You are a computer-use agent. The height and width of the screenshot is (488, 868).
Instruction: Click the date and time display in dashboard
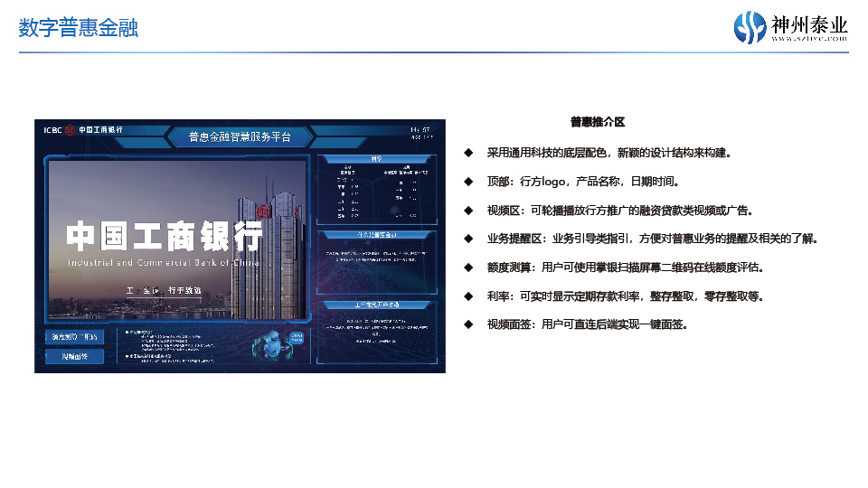420,133
